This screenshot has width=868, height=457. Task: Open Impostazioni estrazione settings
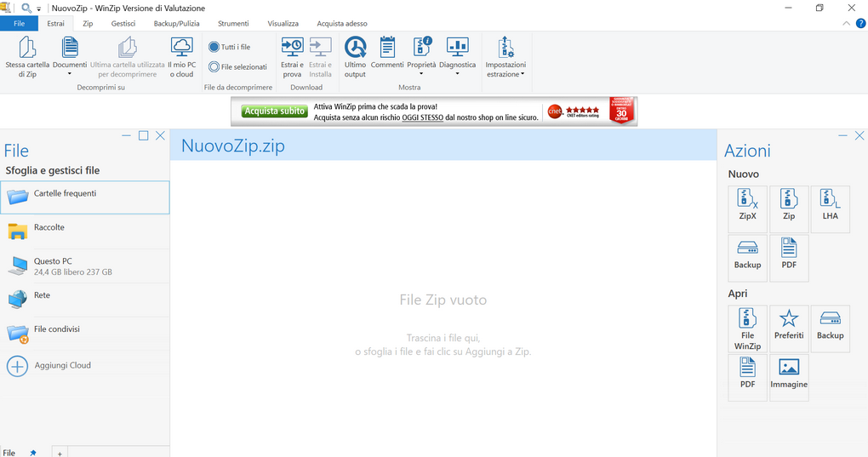[505, 57]
